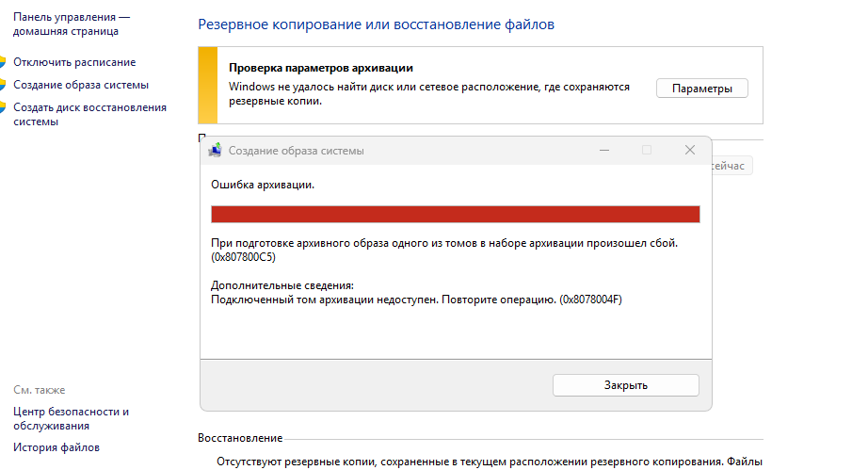Open 'История файлов' link
Screen dimensions: 868x470
pyautogui.click(x=56, y=447)
